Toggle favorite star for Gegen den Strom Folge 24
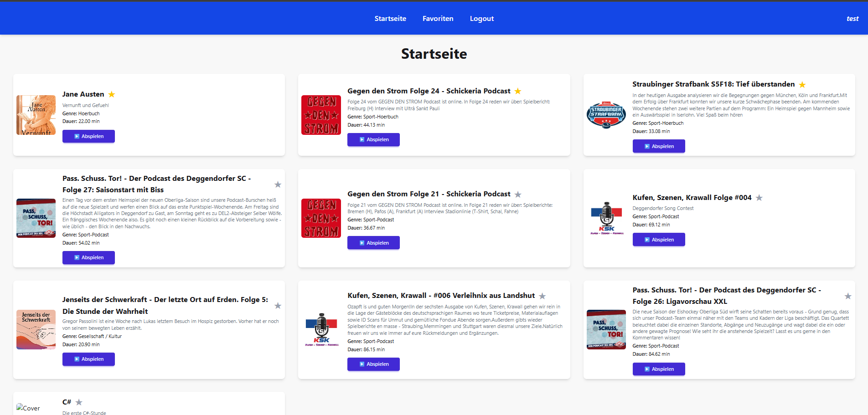Screen dimensions: 868x415 coord(518,91)
